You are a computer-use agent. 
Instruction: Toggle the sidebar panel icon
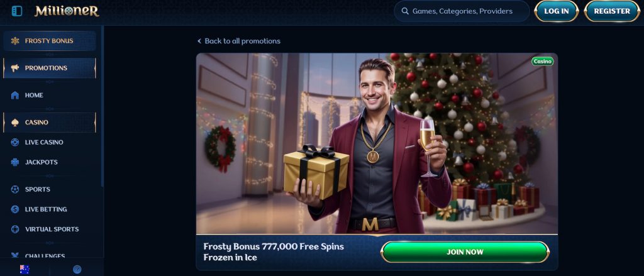(16, 11)
